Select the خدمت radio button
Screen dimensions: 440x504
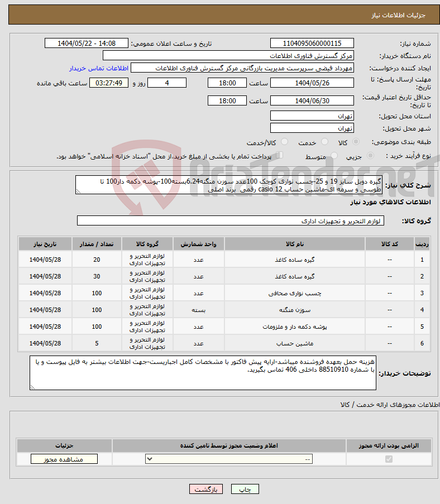[x=325, y=142]
